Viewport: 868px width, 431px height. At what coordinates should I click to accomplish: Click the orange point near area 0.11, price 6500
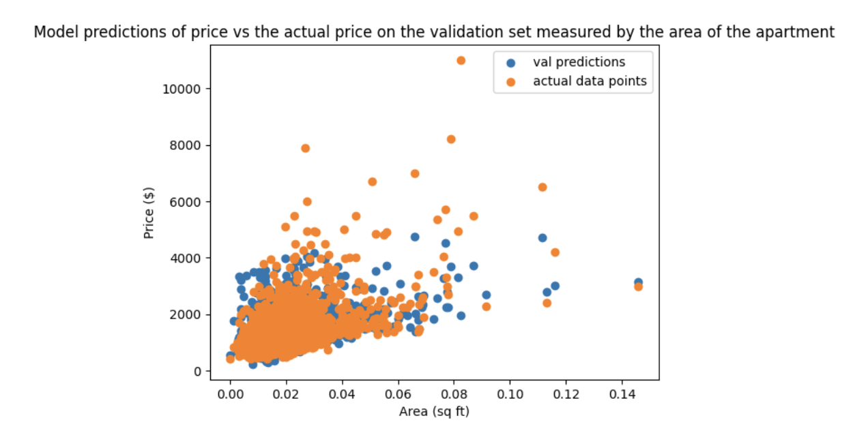[542, 187]
